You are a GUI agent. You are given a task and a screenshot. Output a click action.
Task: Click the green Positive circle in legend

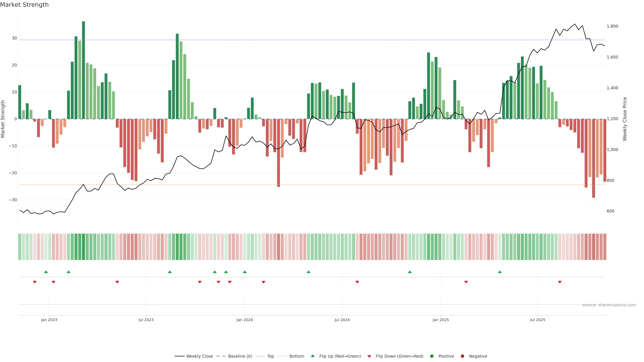432,356
